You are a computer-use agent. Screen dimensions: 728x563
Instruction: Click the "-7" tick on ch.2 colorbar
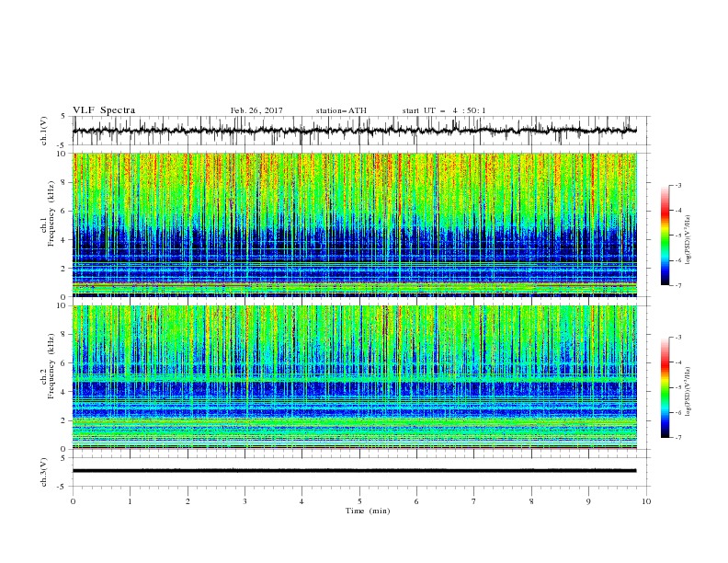[x=678, y=438]
